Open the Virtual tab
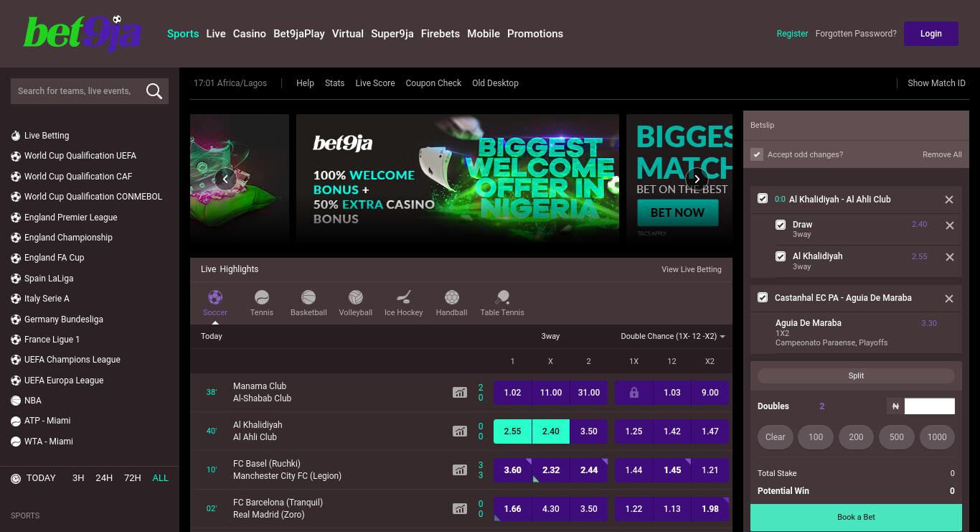 (x=348, y=34)
